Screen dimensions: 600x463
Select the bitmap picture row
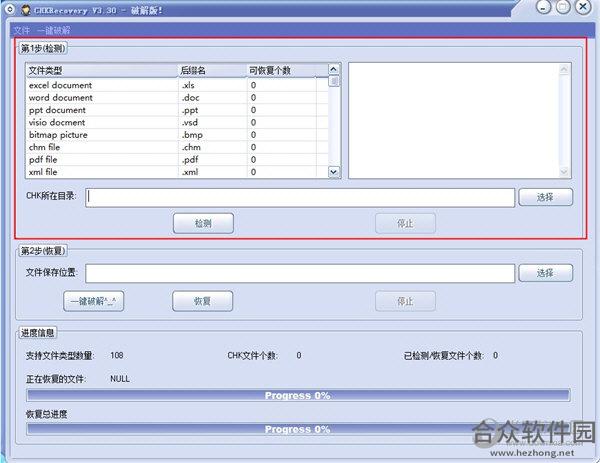[x=177, y=135]
